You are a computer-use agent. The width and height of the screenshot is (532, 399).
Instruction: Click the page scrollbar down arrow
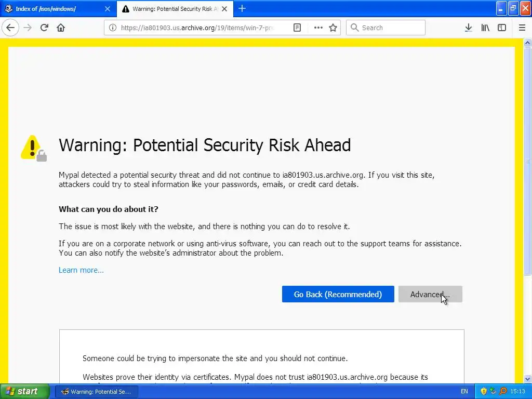(x=528, y=379)
